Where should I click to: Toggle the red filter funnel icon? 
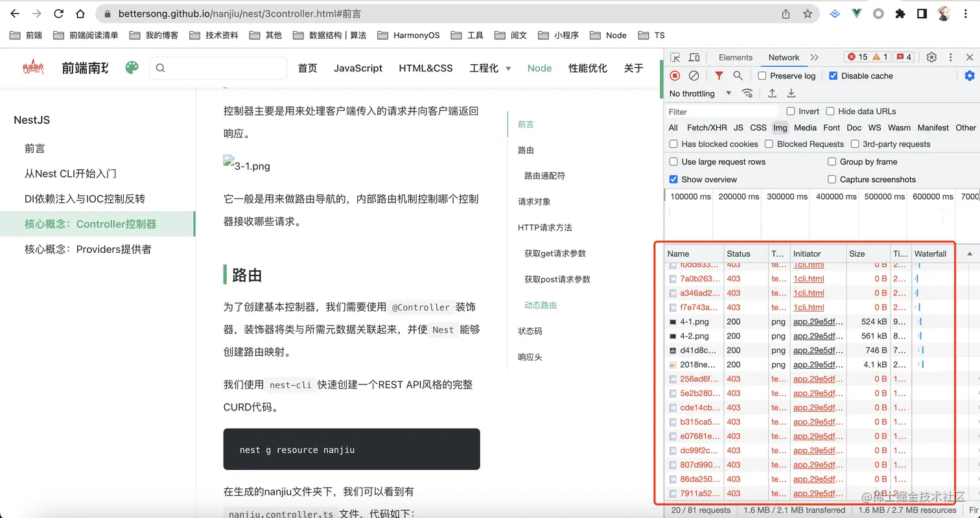click(719, 76)
